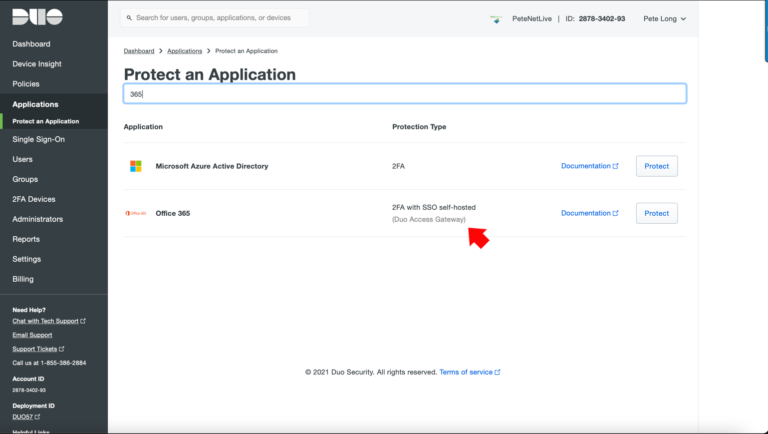The image size is (768, 434).
Task: Open Single Sign-On in the sidebar
Action: pos(39,139)
